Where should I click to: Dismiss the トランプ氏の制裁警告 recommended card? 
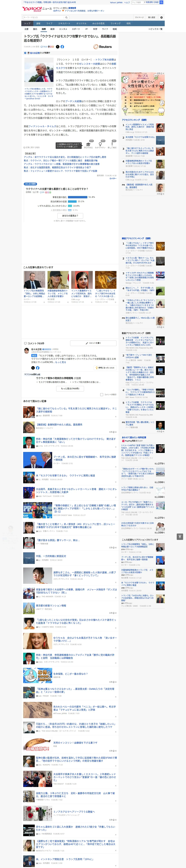44,302
